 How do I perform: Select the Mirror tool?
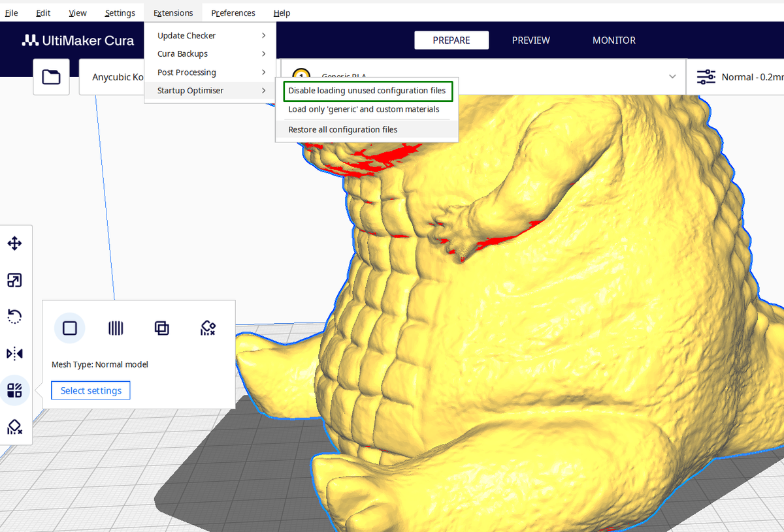(14, 354)
